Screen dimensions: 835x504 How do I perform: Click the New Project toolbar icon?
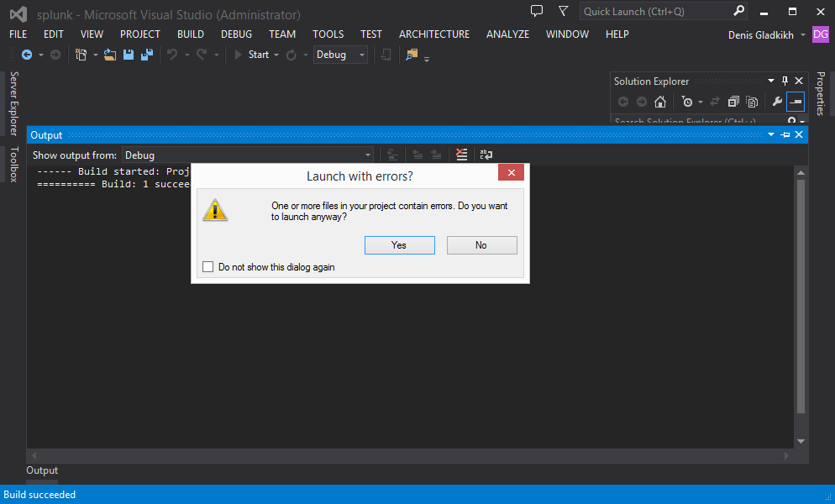81,55
